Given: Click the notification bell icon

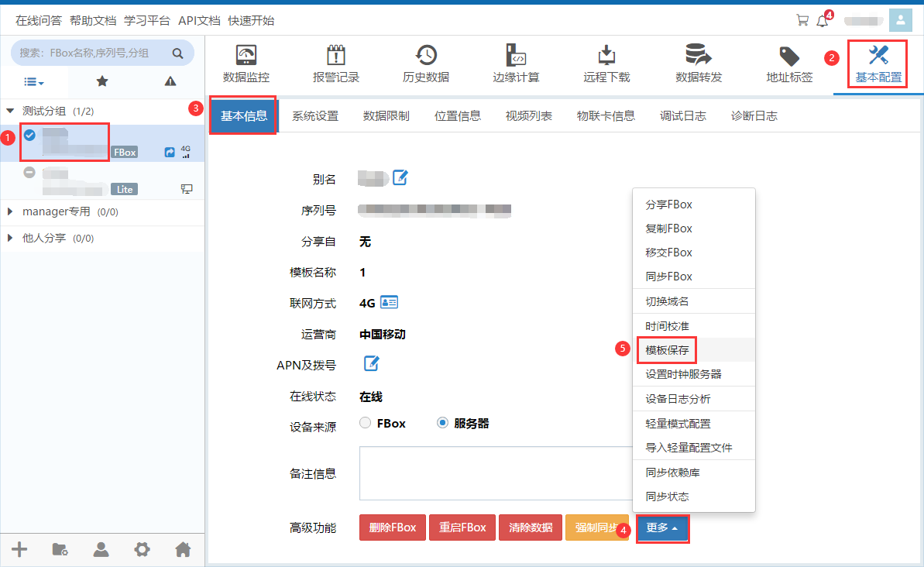Looking at the screenshot, I should pyautogui.click(x=822, y=21).
